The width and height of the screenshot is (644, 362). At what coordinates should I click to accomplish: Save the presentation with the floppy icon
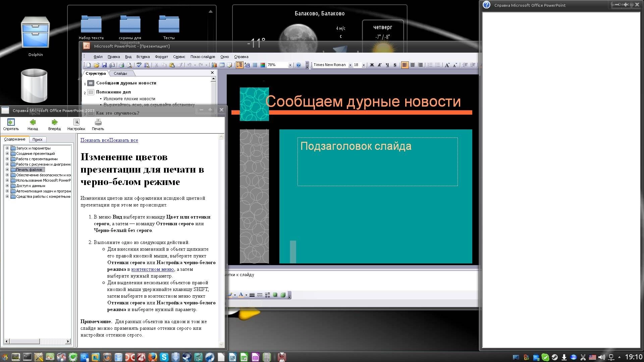point(104,65)
